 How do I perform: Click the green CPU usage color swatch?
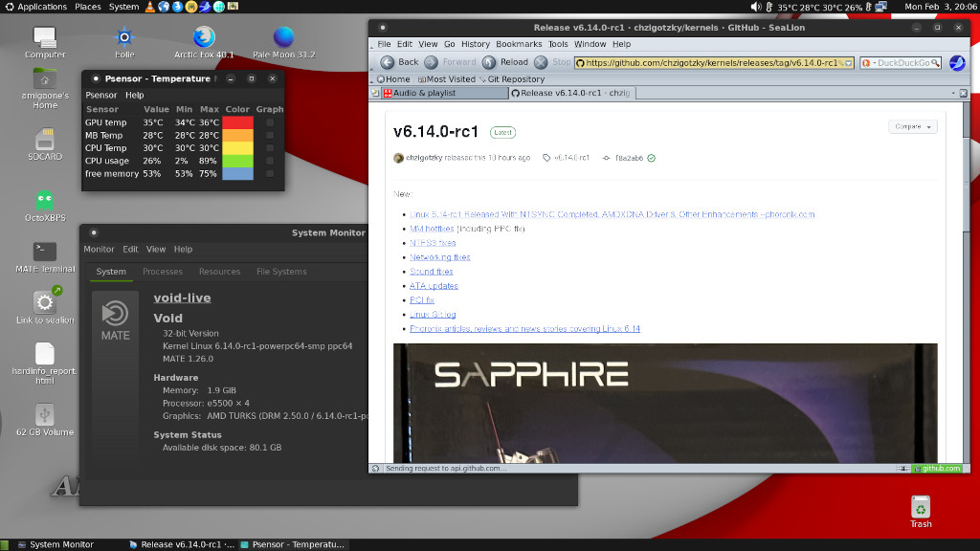(x=237, y=161)
